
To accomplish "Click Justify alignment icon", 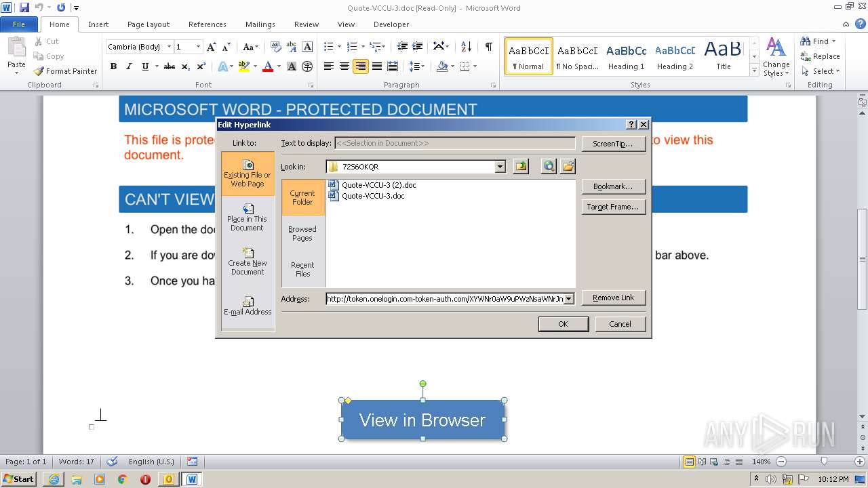I will pos(376,66).
